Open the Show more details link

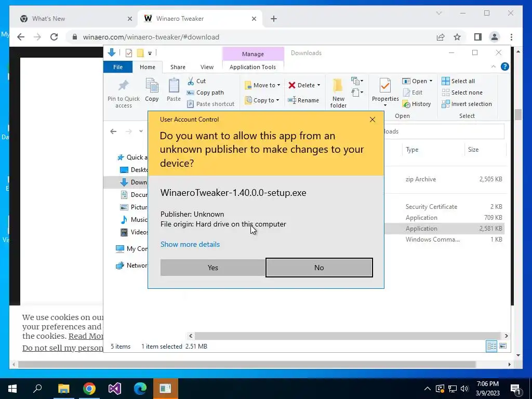coord(190,244)
